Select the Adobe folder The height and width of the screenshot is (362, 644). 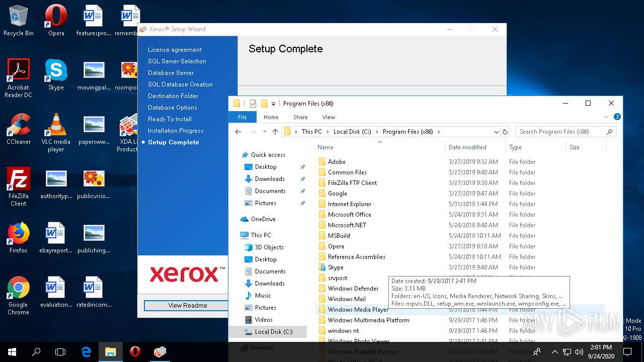pos(337,162)
